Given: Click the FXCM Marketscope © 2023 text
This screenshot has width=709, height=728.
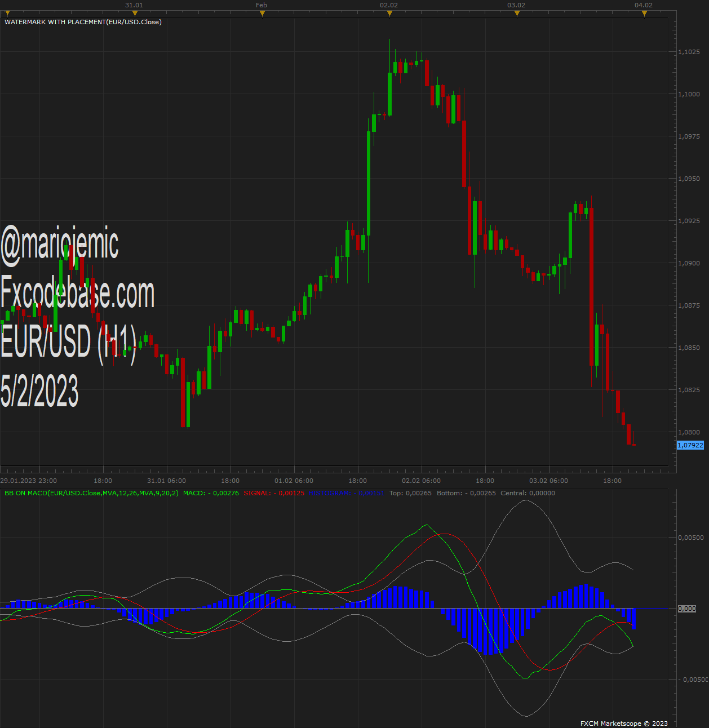Looking at the screenshot, I should point(624,723).
